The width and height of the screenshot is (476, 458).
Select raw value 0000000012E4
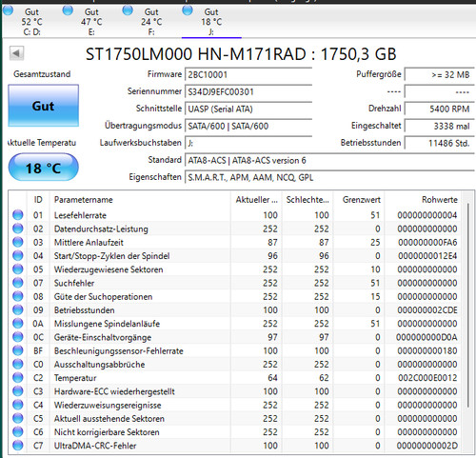click(x=427, y=256)
